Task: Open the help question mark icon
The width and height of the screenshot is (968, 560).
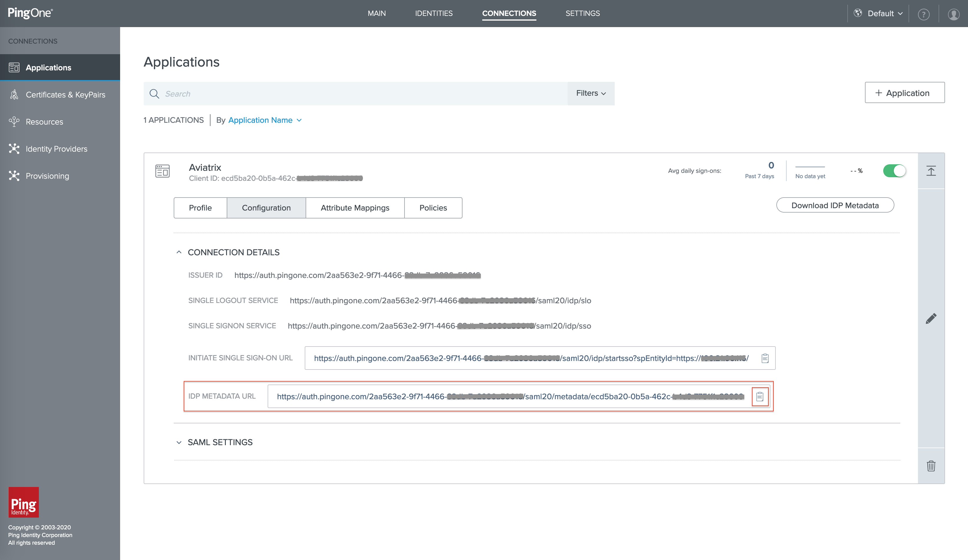Action: [924, 15]
